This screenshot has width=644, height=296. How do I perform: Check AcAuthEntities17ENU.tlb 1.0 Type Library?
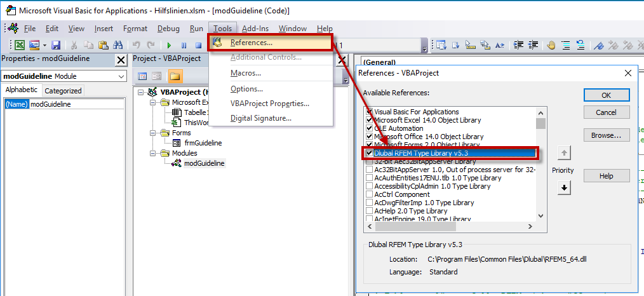(370, 178)
